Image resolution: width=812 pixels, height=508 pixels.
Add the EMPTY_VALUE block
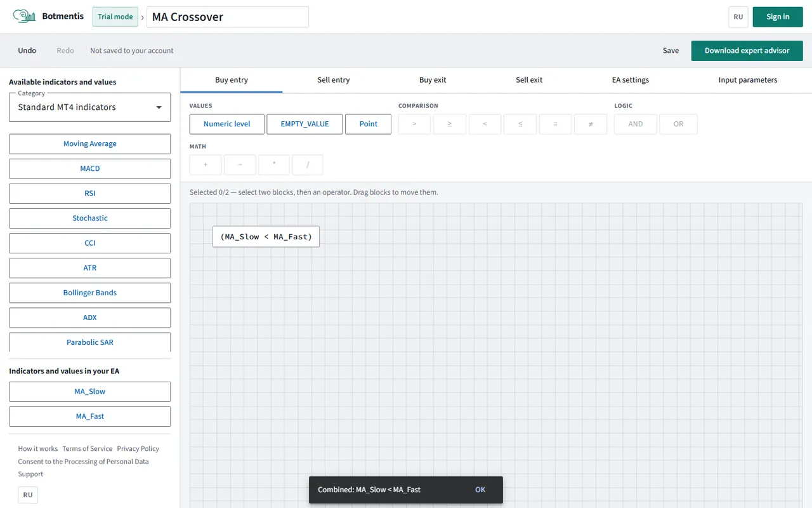[304, 124]
